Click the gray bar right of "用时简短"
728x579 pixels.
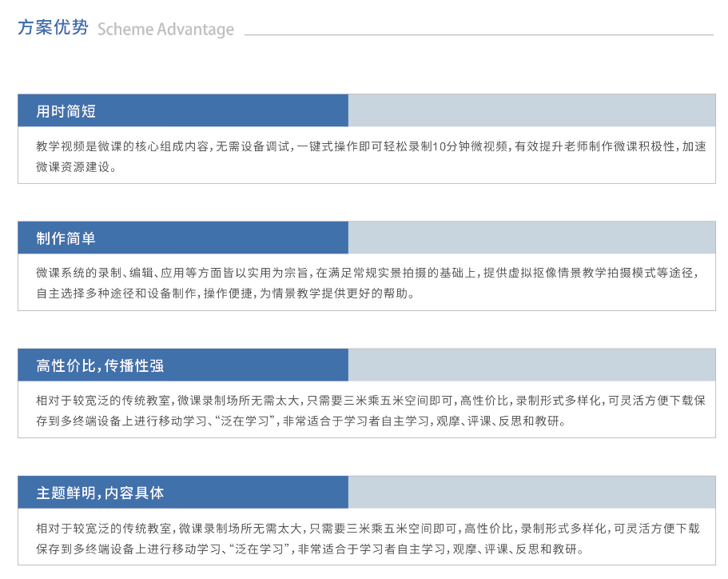click(531, 110)
